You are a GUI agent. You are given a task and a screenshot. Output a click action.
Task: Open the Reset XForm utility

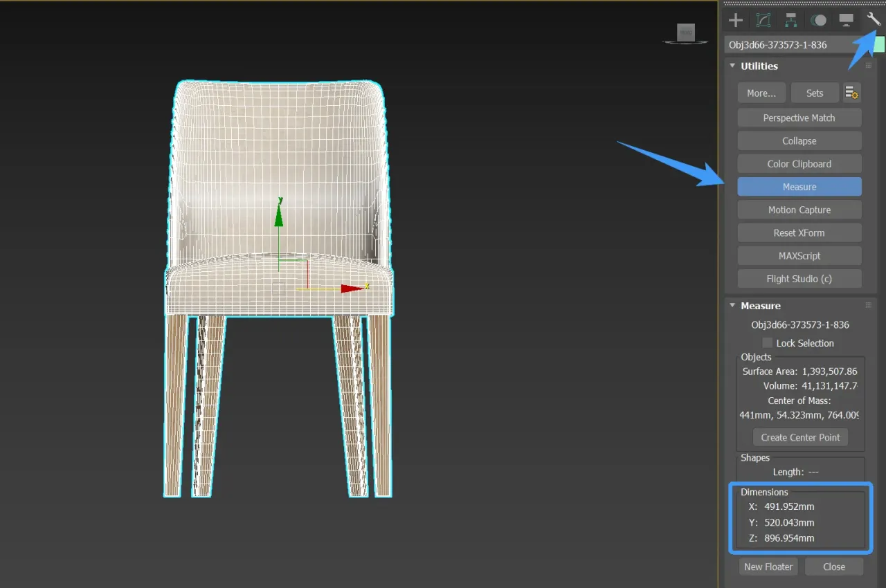[799, 232]
